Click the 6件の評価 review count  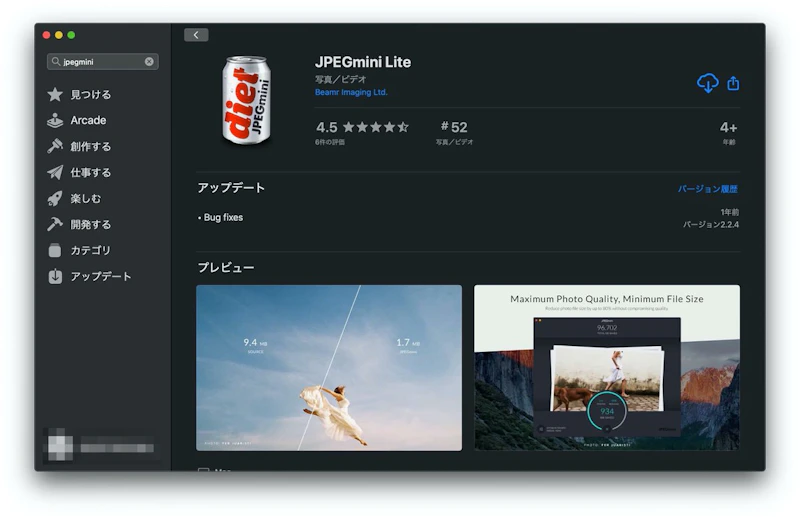tap(330, 142)
